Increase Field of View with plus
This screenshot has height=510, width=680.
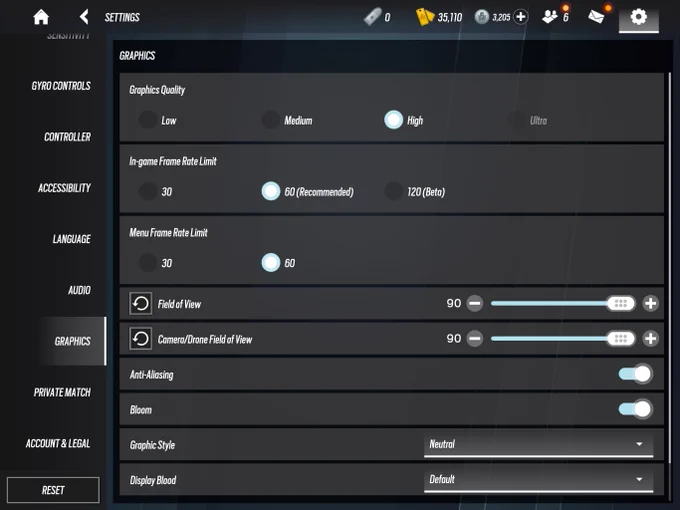point(651,304)
